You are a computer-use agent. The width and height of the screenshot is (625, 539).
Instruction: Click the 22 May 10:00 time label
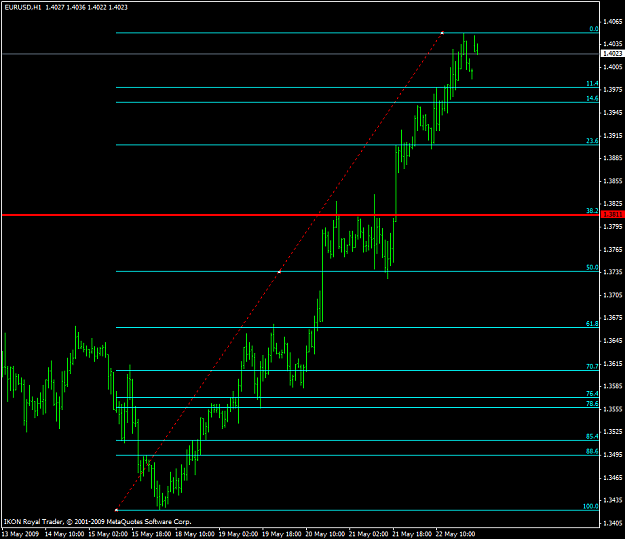pos(456,534)
